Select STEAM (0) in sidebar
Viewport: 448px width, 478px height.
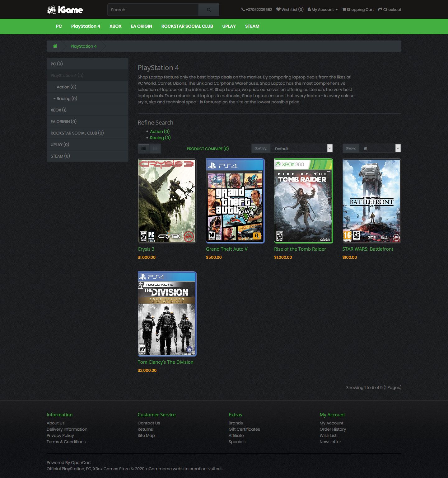(87, 156)
